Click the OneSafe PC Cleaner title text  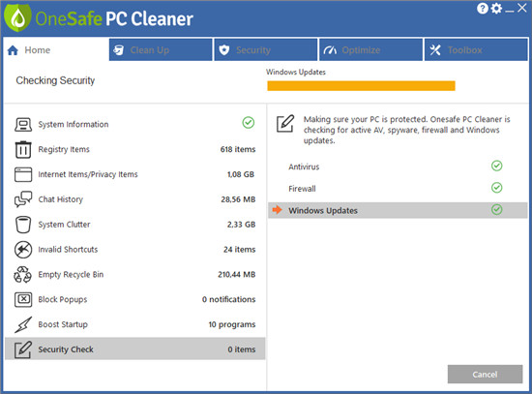(114, 18)
